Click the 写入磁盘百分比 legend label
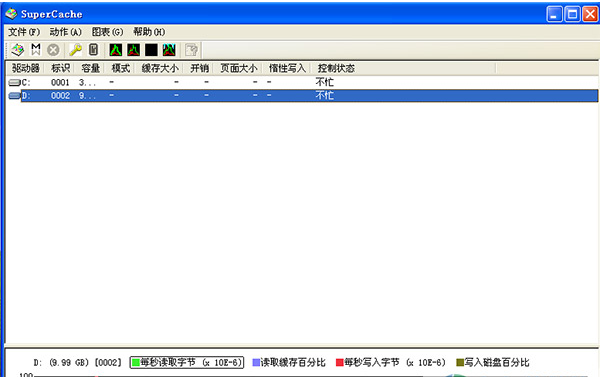Screen dimensions: 601x377 coord(497,362)
